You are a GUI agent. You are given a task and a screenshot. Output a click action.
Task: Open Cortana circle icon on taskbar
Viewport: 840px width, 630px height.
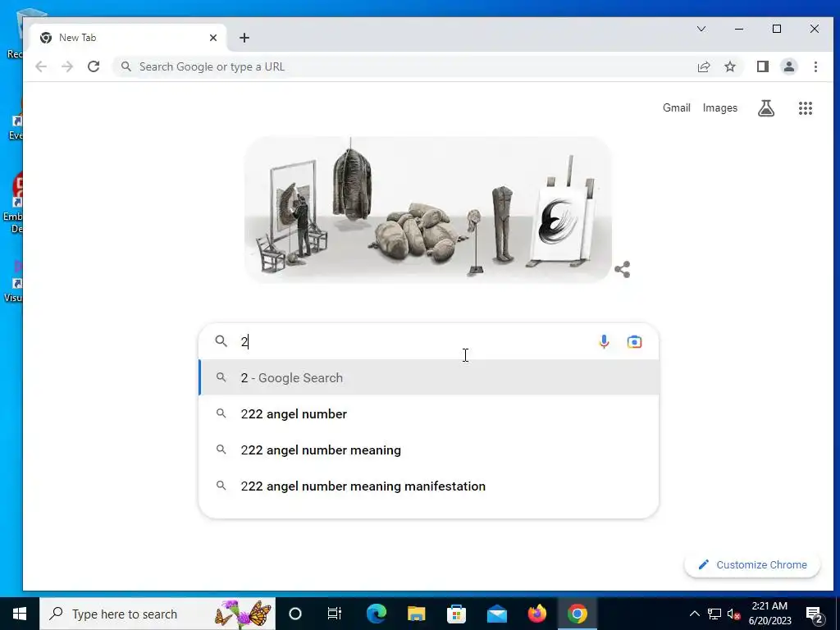pos(295,614)
